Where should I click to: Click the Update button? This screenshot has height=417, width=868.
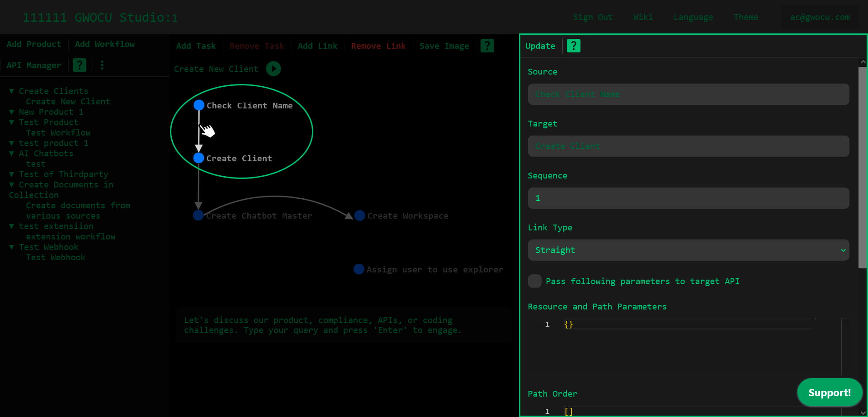540,46
